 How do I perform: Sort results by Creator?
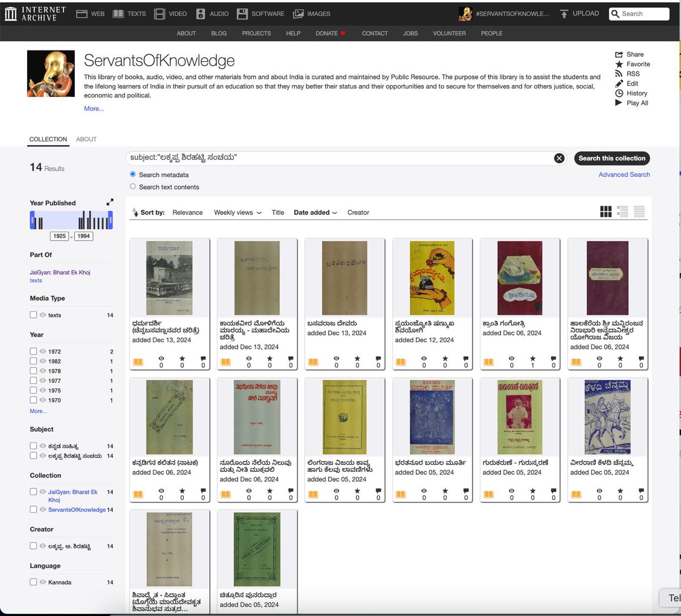[x=358, y=212]
